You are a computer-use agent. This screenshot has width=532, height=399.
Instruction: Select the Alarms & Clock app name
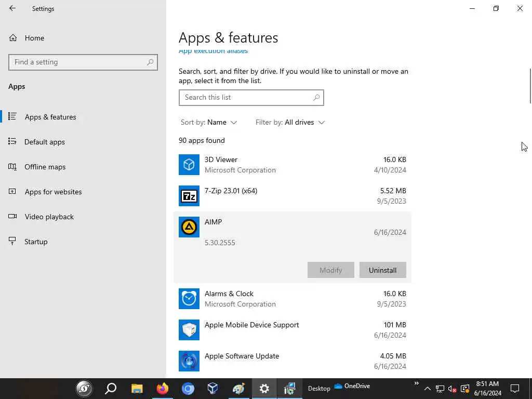tap(229, 294)
